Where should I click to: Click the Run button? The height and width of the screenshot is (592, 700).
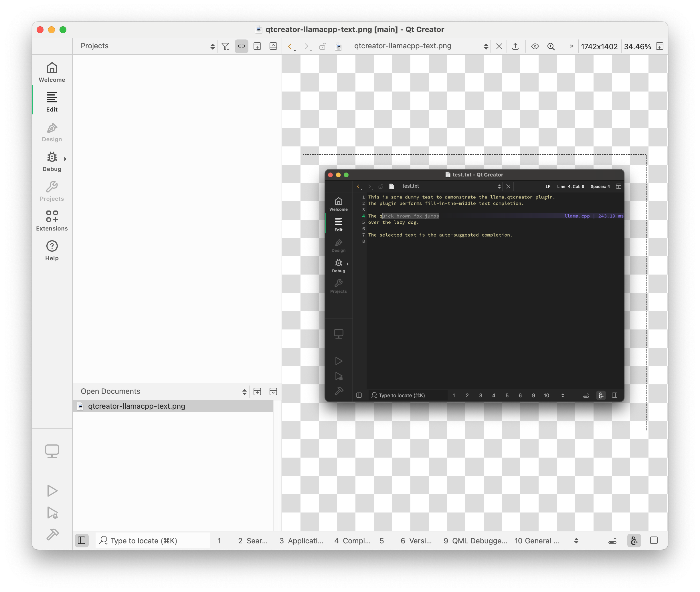tap(52, 491)
